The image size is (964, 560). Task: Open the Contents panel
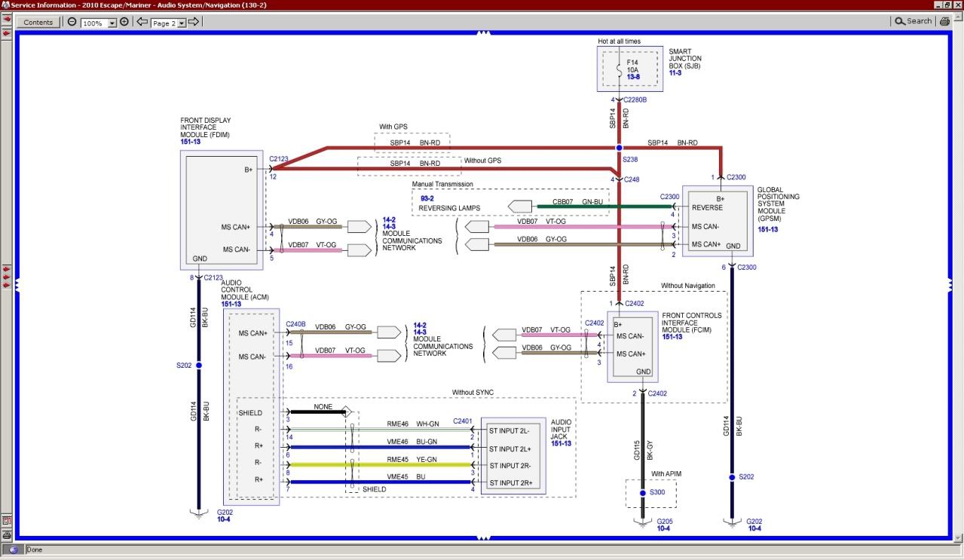pyautogui.click(x=38, y=23)
